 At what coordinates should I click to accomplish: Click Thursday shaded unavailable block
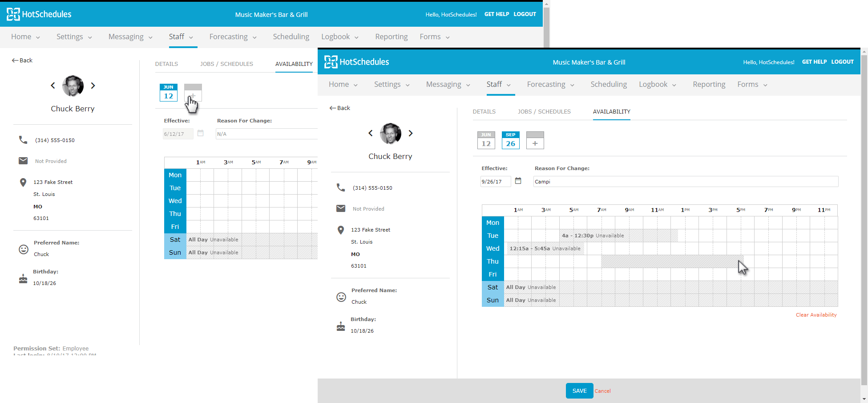click(x=672, y=261)
